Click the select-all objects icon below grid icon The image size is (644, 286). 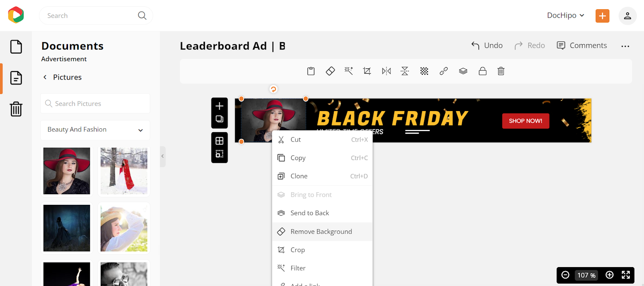(x=219, y=154)
